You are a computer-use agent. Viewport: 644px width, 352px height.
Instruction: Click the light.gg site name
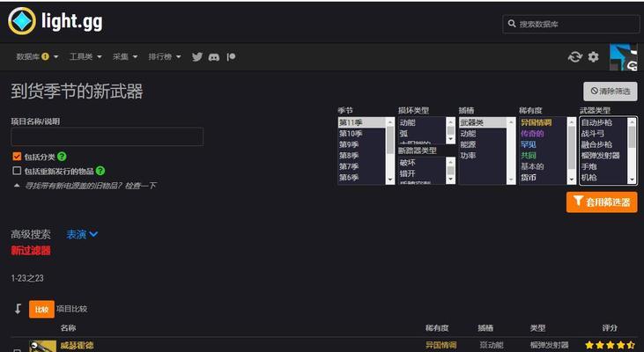[72, 21]
